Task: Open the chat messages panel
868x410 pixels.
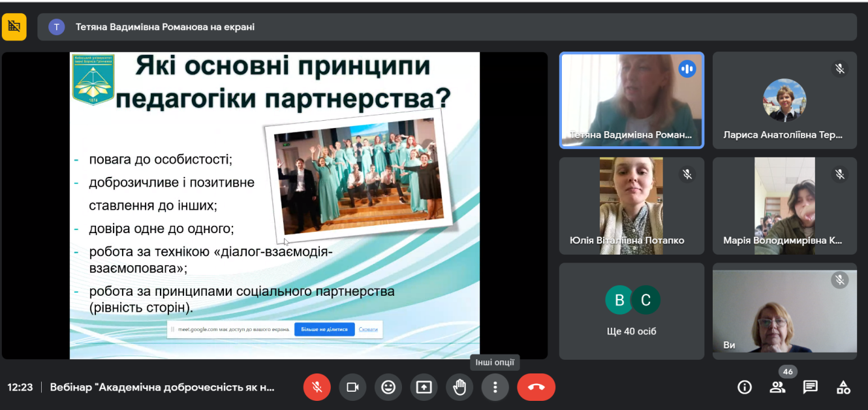Action: click(811, 387)
